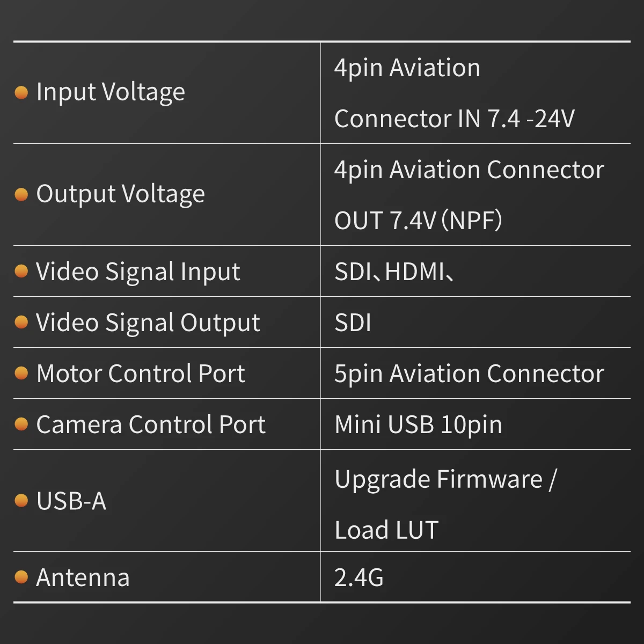The image size is (644, 644).
Task: Click the Motor Control Port label
Action: tap(141, 374)
